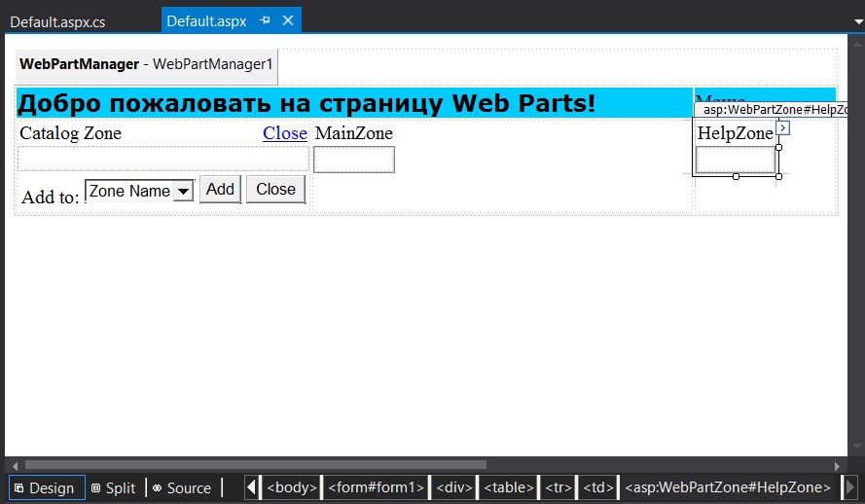Click the Web Parts welcome heading
The image size is (865, 504).
pos(306,103)
